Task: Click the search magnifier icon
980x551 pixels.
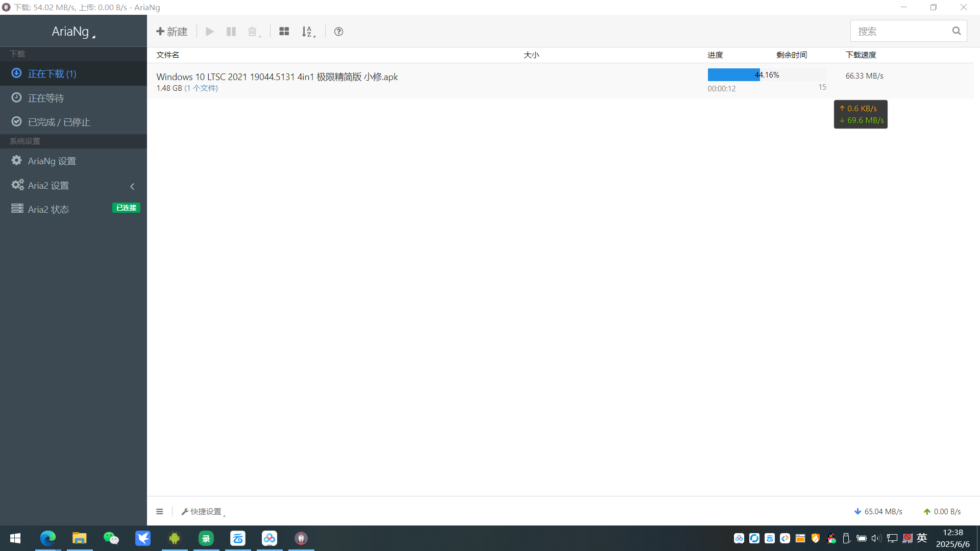Action: click(957, 31)
